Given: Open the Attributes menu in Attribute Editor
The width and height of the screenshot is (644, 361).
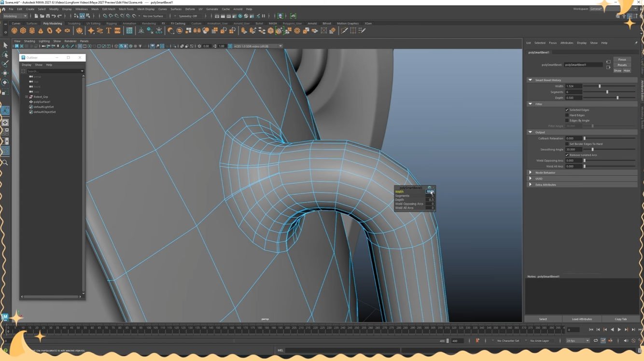Looking at the screenshot, I should pyautogui.click(x=567, y=43).
